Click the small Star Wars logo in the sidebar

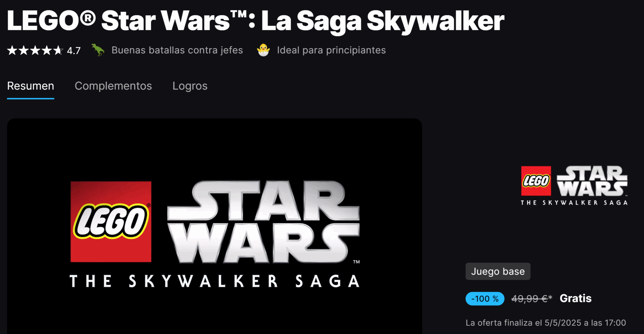pos(592,181)
